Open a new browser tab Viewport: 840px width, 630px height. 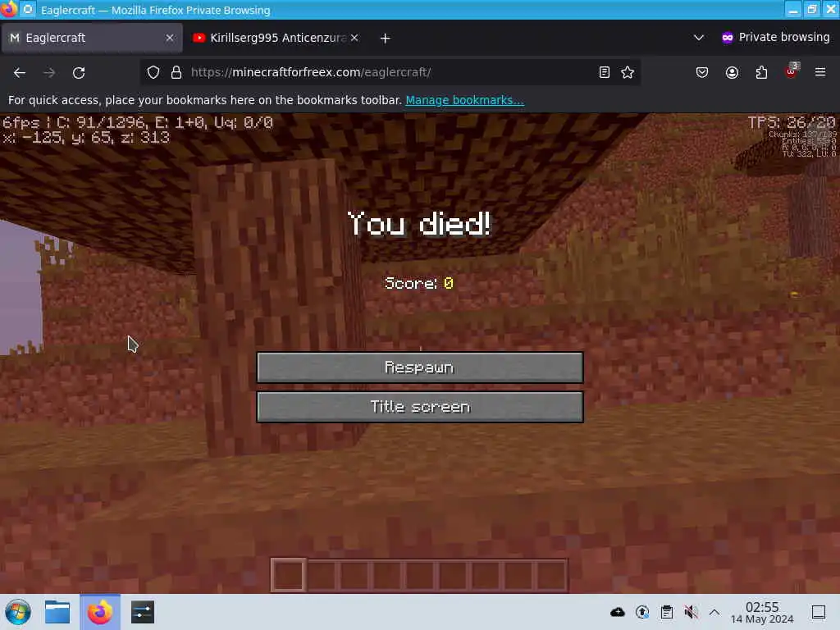pos(386,38)
